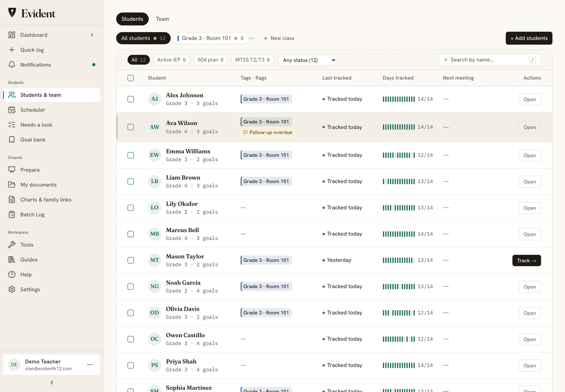This screenshot has width=565, height=392.
Task: Click the Add students button
Action: point(529,38)
